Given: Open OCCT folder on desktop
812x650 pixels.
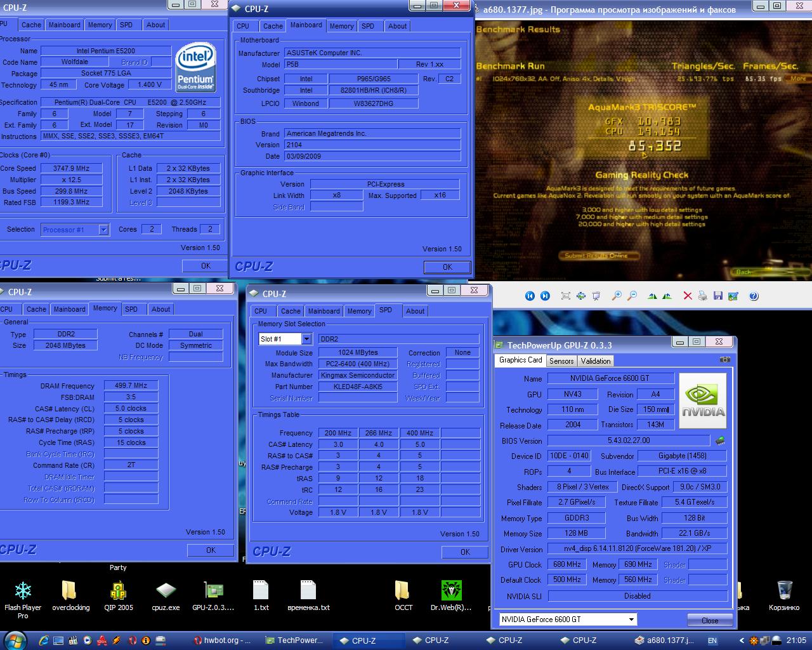Looking at the screenshot, I should [403, 596].
